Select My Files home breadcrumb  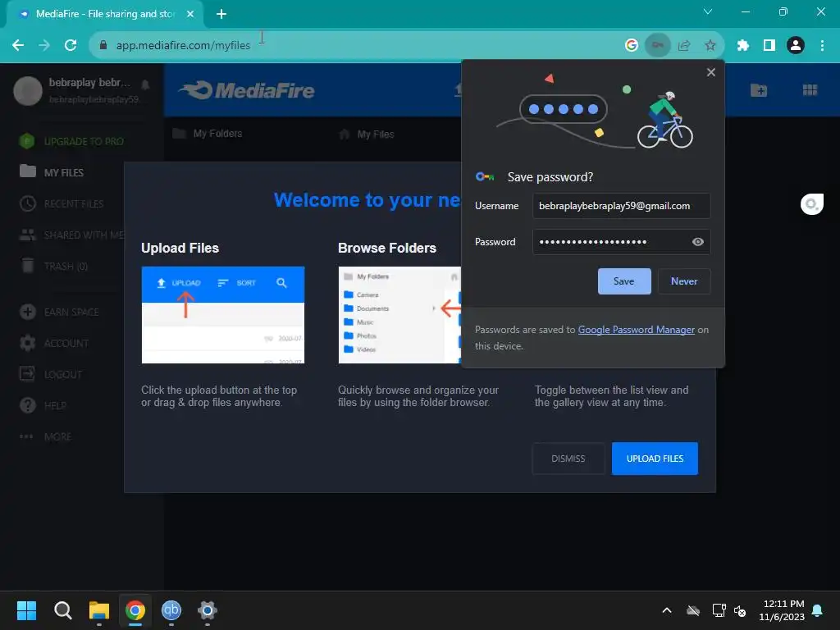(x=367, y=134)
